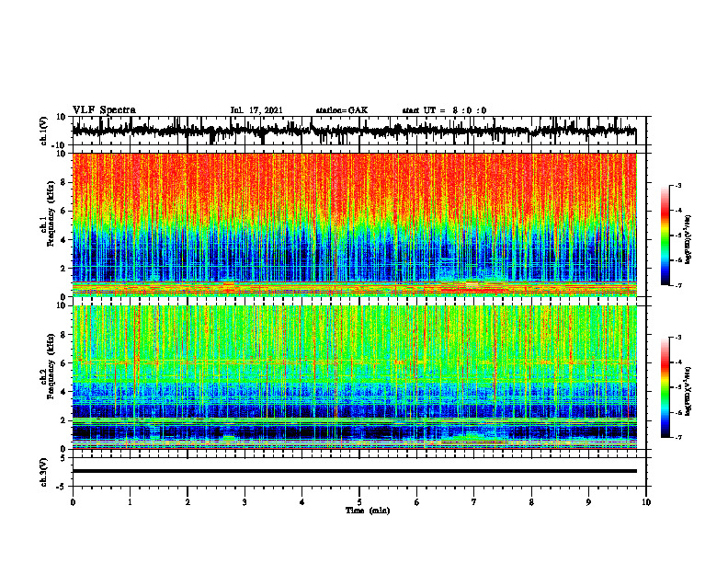The image size is (728, 563).
Task: Click the "2" kHz tick on ch.1 frequency axis
Action: point(63,269)
